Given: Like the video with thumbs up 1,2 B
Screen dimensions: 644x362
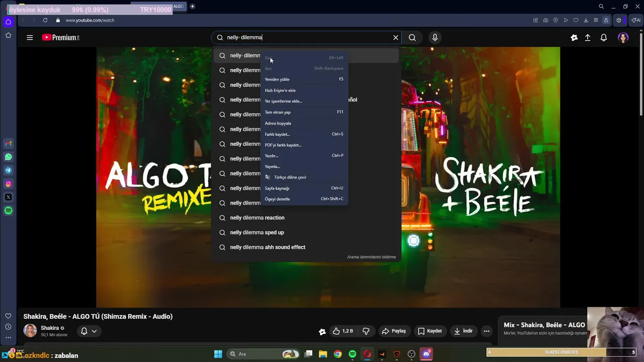Looking at the screenshot, I should (x=343, y=331).
